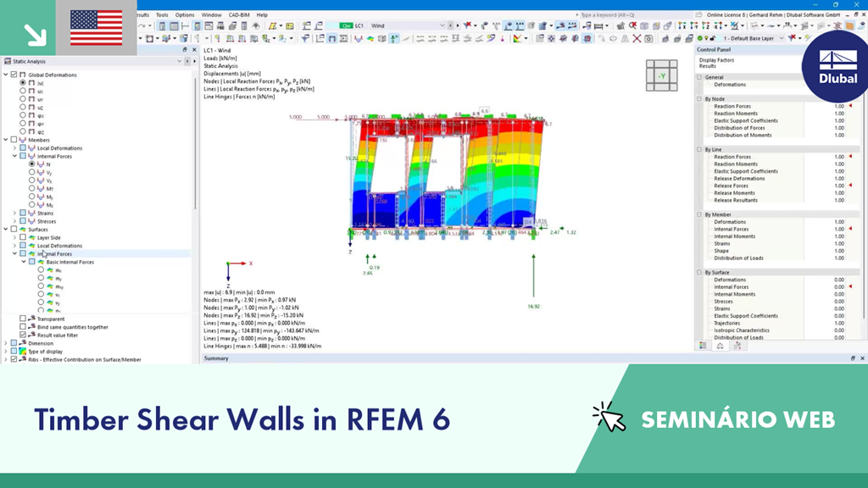Screen dimensions: 868x488
Task: Enable the Surfaces results checkbox
Action: [14, 229]
